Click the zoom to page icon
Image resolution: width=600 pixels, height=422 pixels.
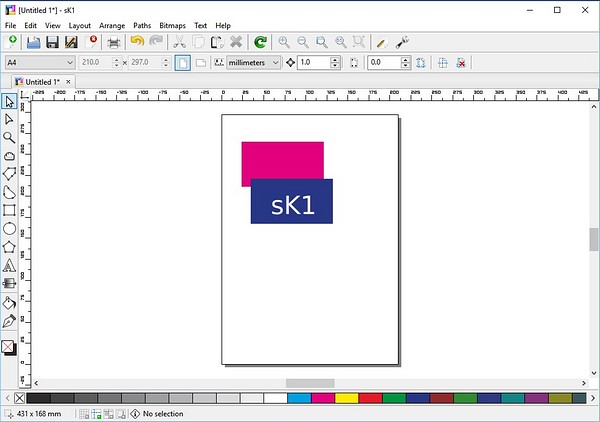click(x=321, y=42)
